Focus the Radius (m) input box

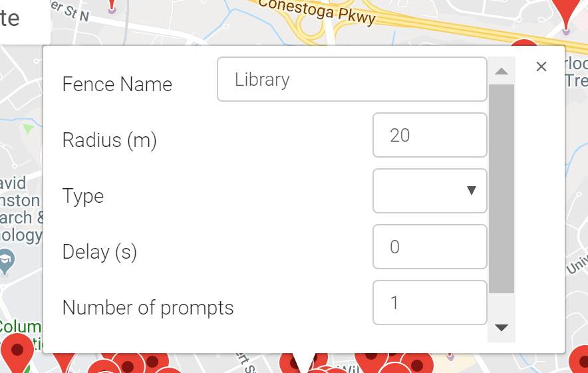430,135
